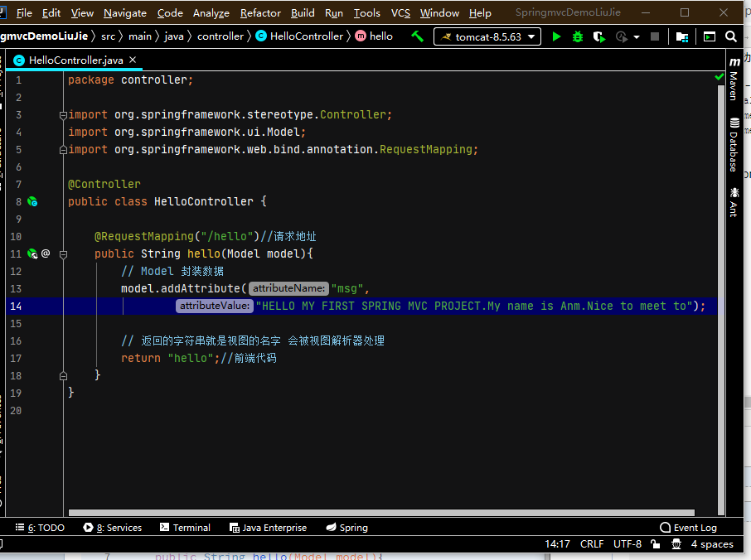Open the Project Structure dialog icon
The width and height of the screenshot is (751, 560).
point(682,36)
